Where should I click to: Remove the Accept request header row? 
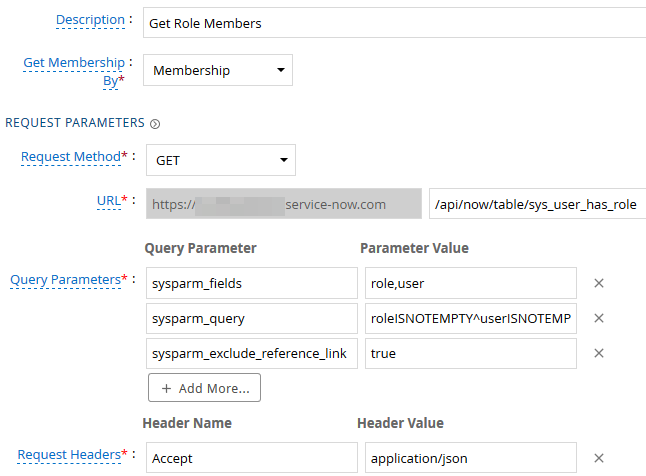coord(599,458)
